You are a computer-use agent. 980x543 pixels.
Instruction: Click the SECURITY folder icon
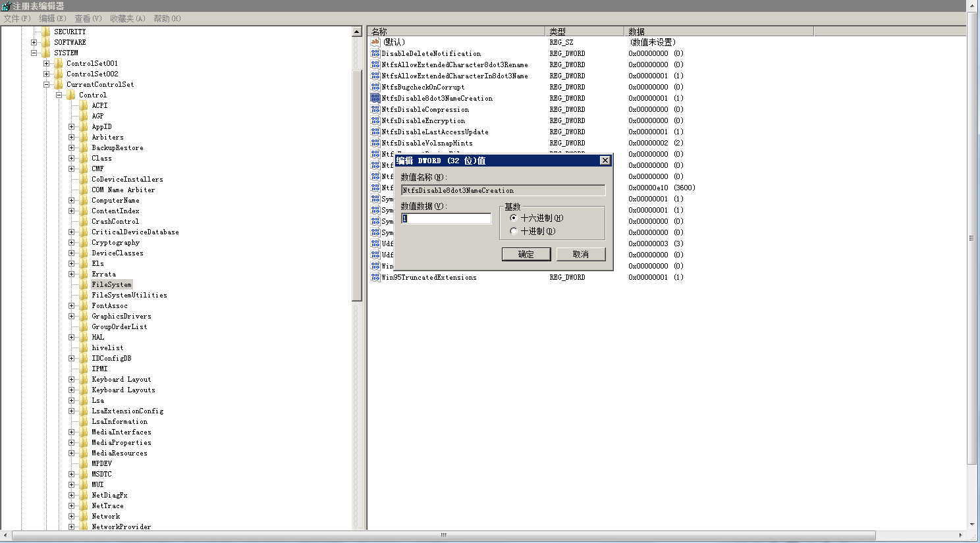pos(46,32)
